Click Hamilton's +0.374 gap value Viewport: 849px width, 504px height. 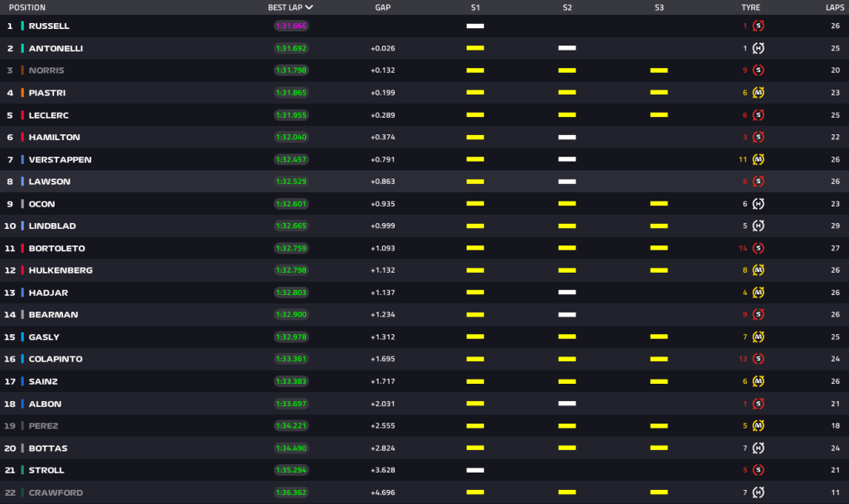pos(383,137)
